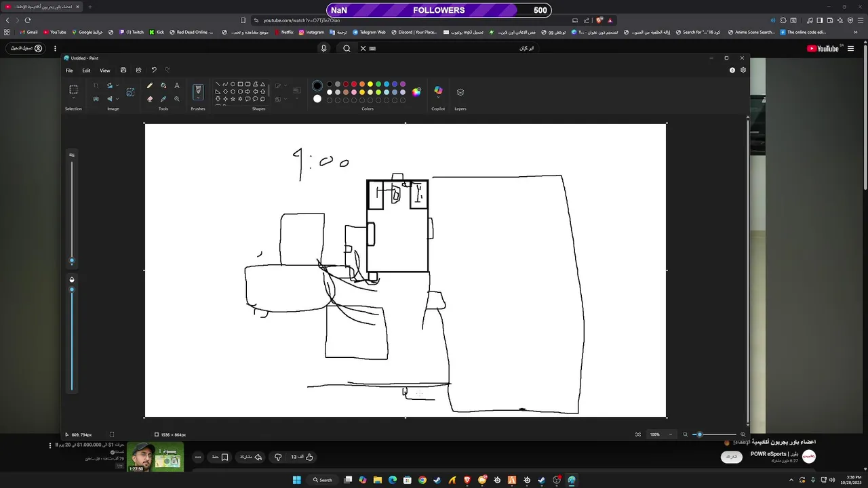This screenshot has height=488, width=868.
Task: Click the Crop tool icon
Action: click(x=96, y=86)
